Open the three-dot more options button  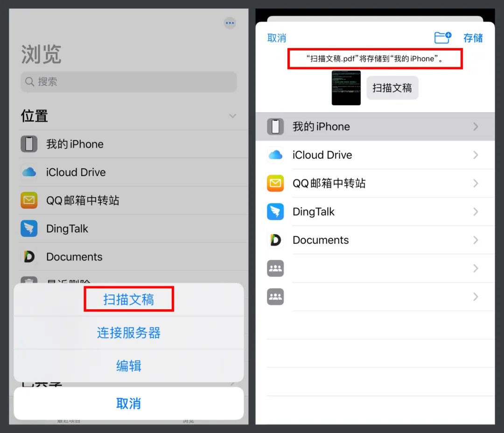coord(230,23)
